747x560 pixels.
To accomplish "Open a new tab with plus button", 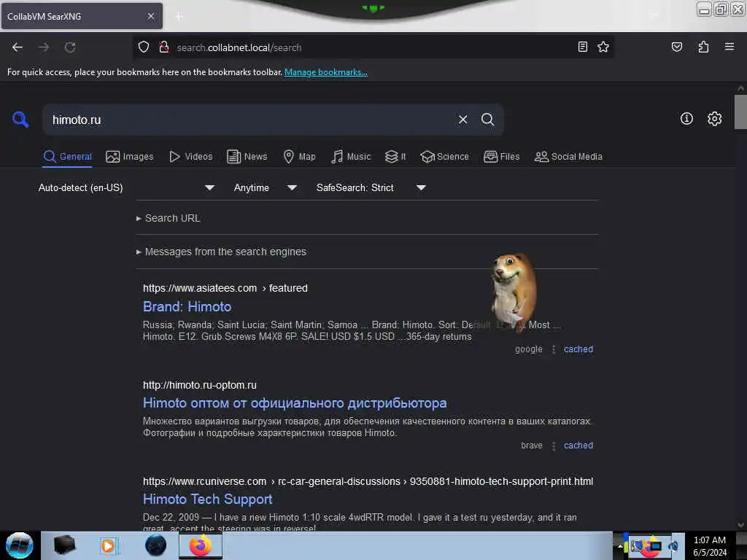I will pyautogui.click(x=179, y=17).
